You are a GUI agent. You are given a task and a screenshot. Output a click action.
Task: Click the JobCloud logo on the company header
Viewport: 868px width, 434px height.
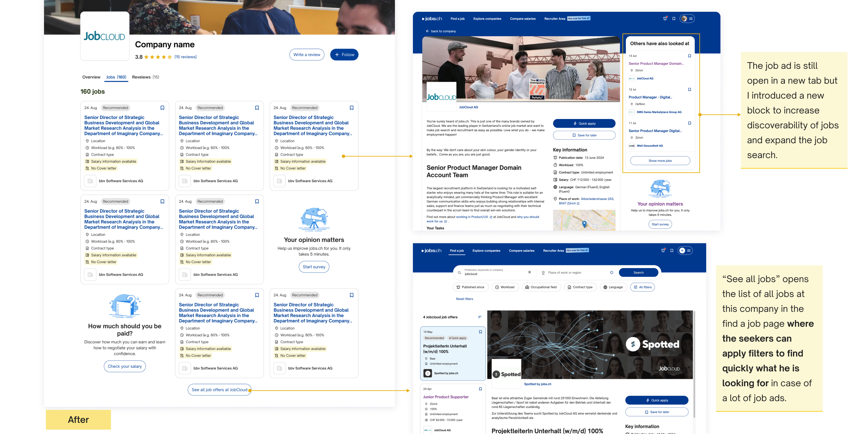click(x=104, y=36)
